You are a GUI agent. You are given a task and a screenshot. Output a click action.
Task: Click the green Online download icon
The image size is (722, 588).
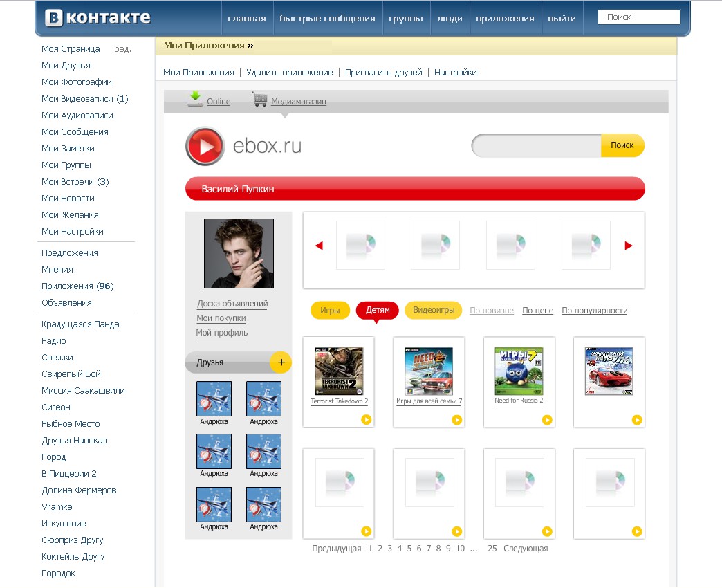(195, 98)
